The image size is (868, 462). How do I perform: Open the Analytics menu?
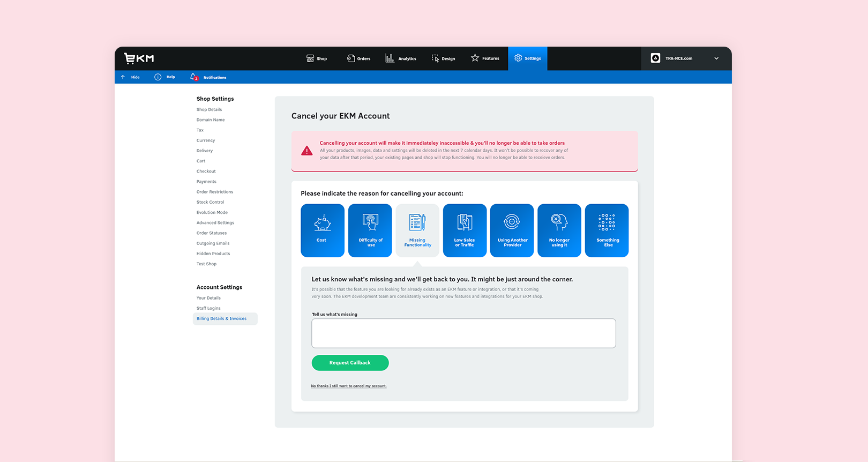coord(401,58)
